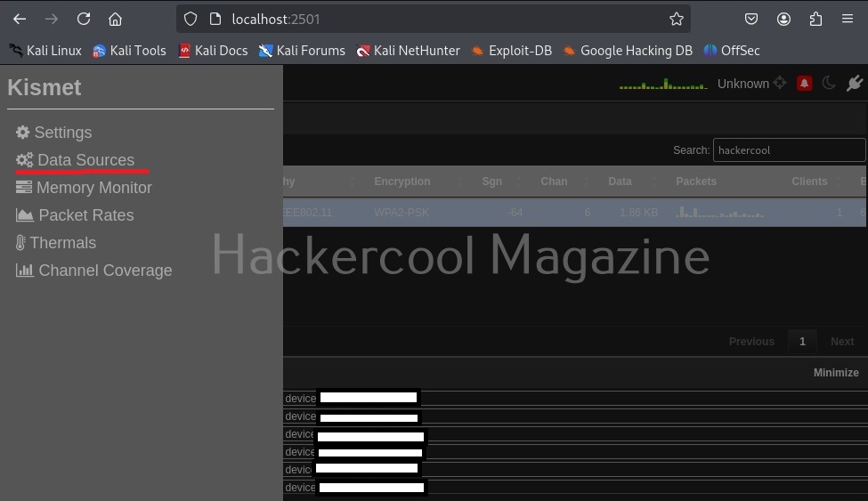Viewport: 868px width, 501px height.
Task: Open the Kali Linux bookmark
Action: point(45,51)
